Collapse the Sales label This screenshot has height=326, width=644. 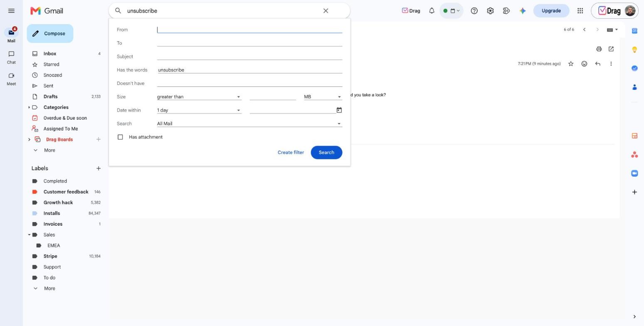click(x=29, y=235)
